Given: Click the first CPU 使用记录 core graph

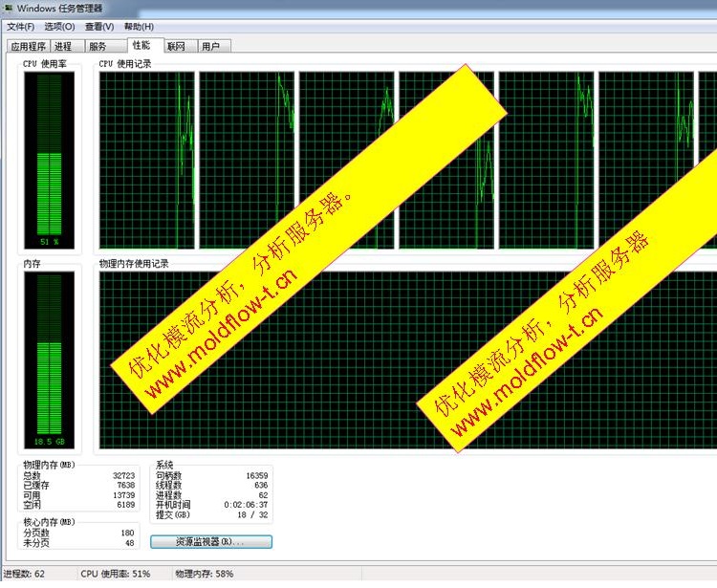Looking at the screenshot, I should point(147,160).
